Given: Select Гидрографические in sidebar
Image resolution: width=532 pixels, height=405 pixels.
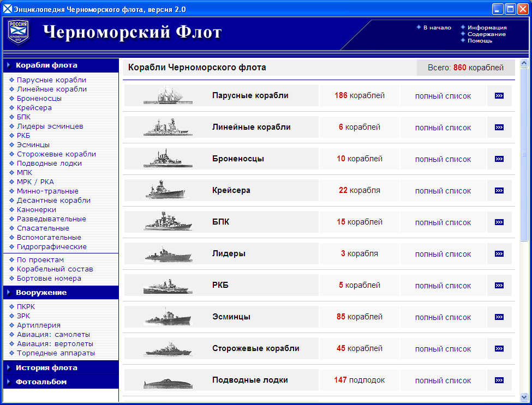Looking at the screenshot, I should pos(52,247).
